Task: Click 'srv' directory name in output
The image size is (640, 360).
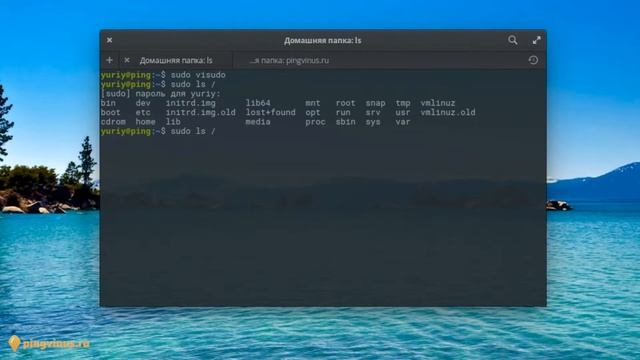Action: [x=373, y=112]
